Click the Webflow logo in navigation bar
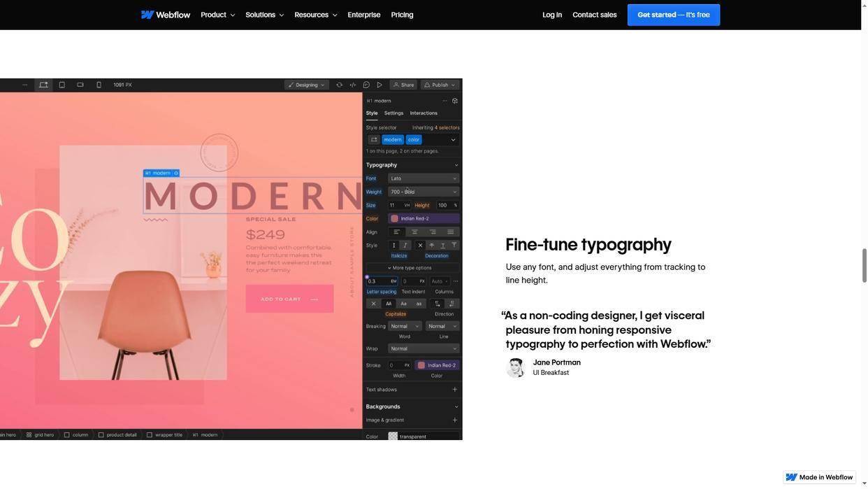 [166, 15]
